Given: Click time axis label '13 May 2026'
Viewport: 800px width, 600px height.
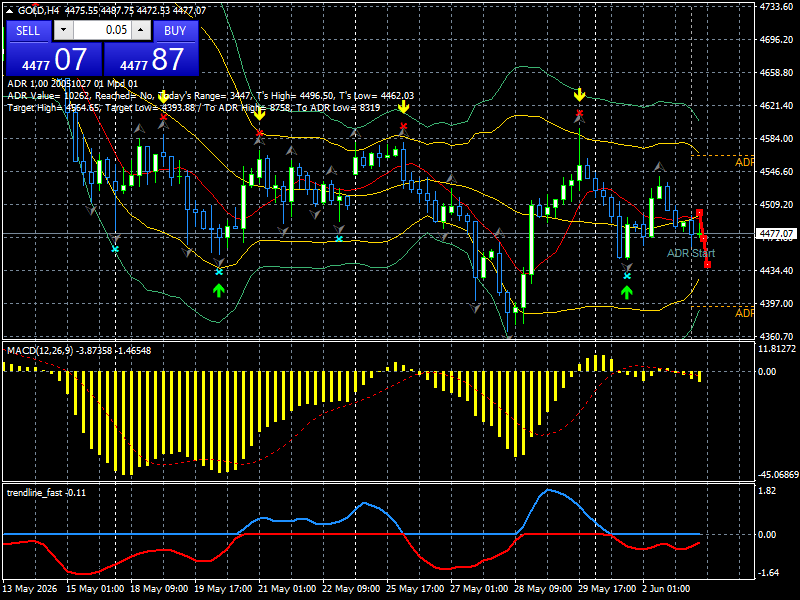Looking at the screenshot, I should (x=30, y=588).
